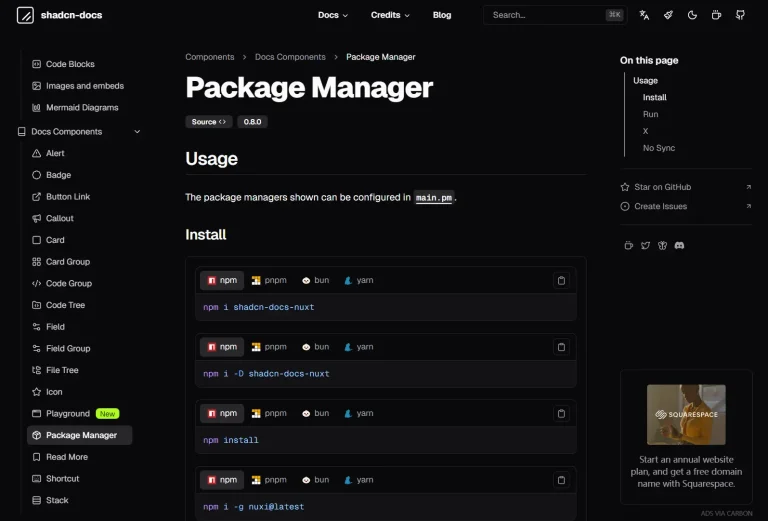Open the Bluesky butterfly icon

pyautogui.click(x=662, y=245)
